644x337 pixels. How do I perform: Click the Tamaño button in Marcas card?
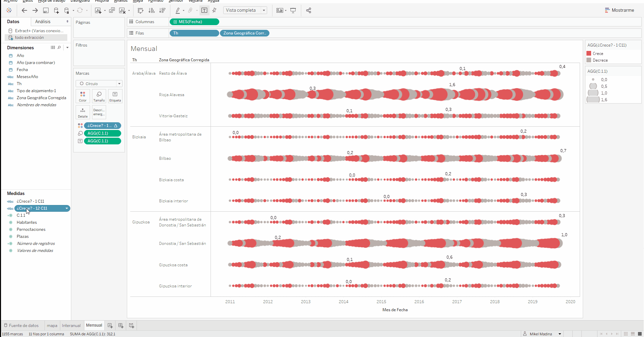99,96
